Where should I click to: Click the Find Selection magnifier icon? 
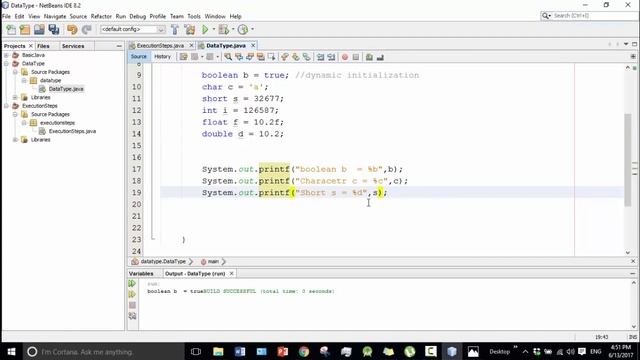point(228,57)
